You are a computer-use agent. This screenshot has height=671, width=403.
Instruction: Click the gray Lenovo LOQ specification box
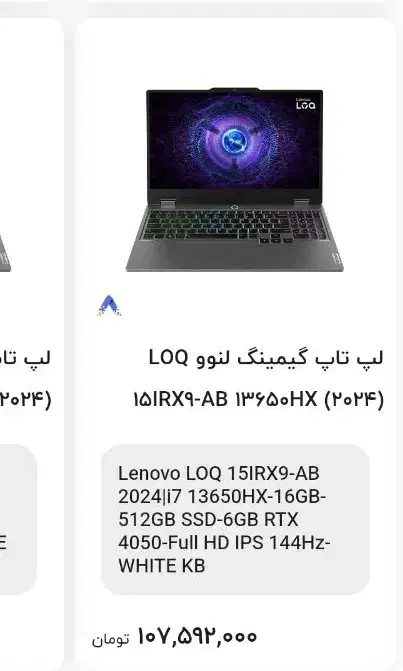click(x=235, y=519)
